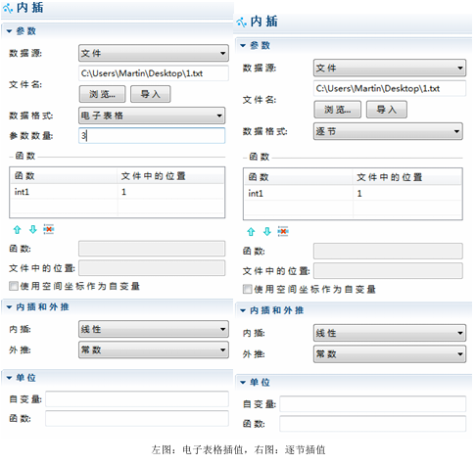Click 浏览... button in right panel
Viewport: 476px width, 465px height.
pyautogui.click(x=338, y=110)
